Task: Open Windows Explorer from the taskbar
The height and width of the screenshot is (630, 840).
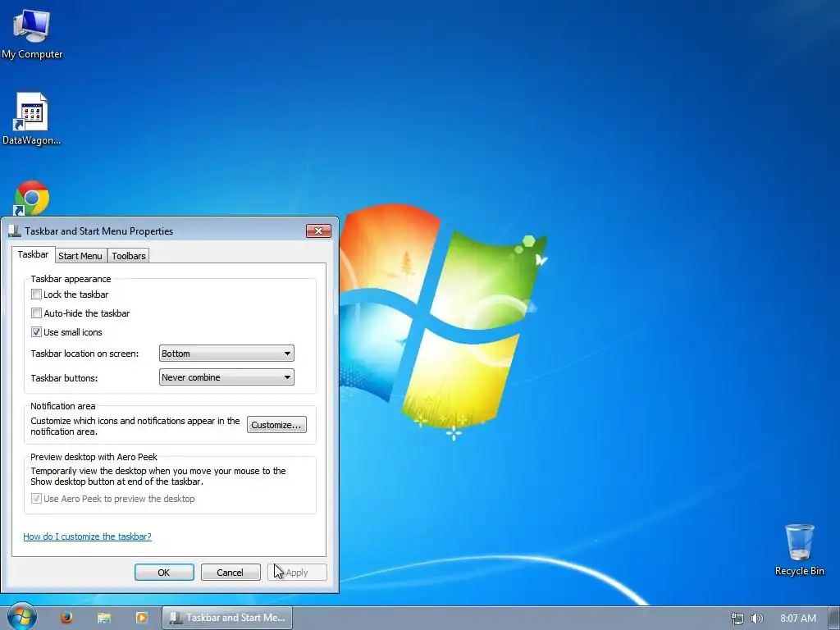Action: click(x=104, y=618)
